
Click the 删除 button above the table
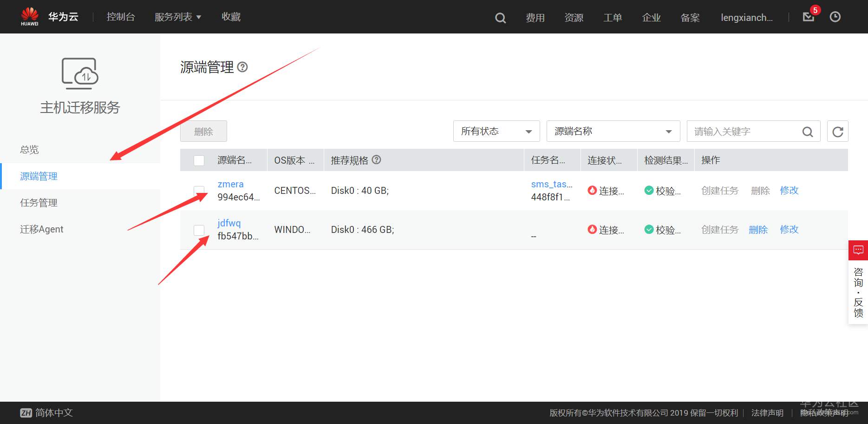(203, 131)
